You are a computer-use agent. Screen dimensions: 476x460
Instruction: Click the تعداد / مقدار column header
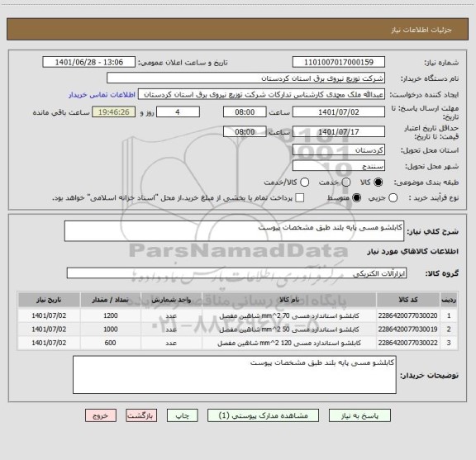(110, 300)
